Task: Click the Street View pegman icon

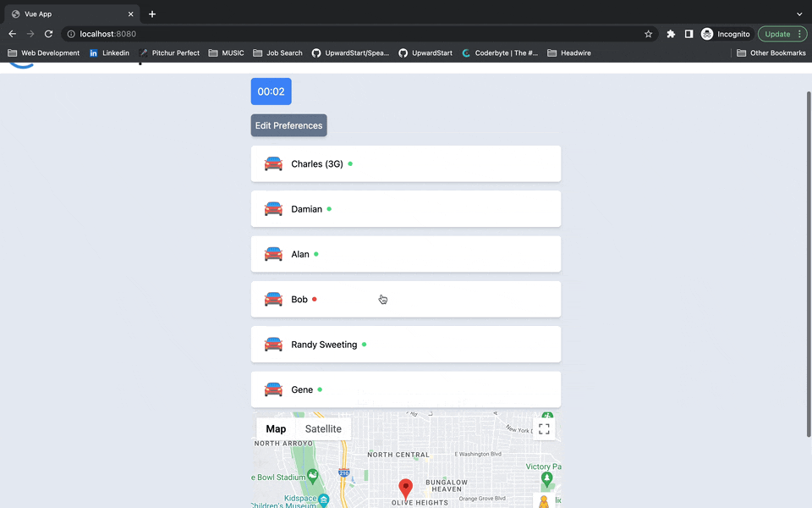Action: click(543, 501)
